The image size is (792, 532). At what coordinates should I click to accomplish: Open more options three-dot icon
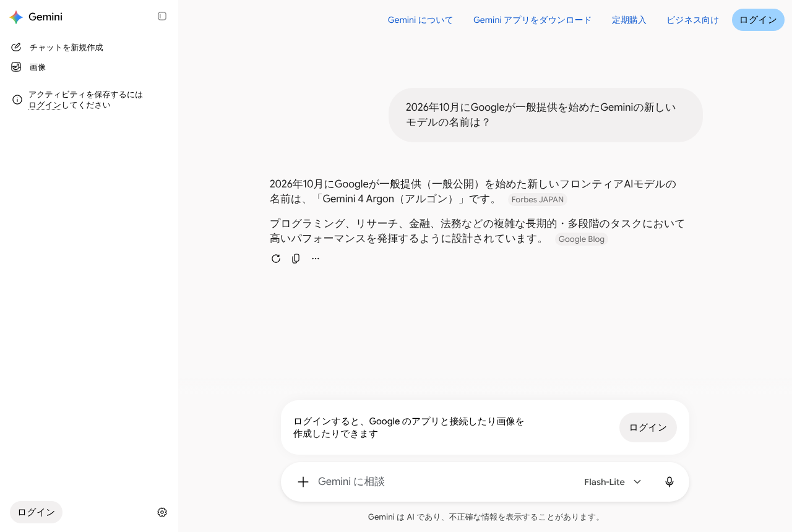click(x=316, y=259)
